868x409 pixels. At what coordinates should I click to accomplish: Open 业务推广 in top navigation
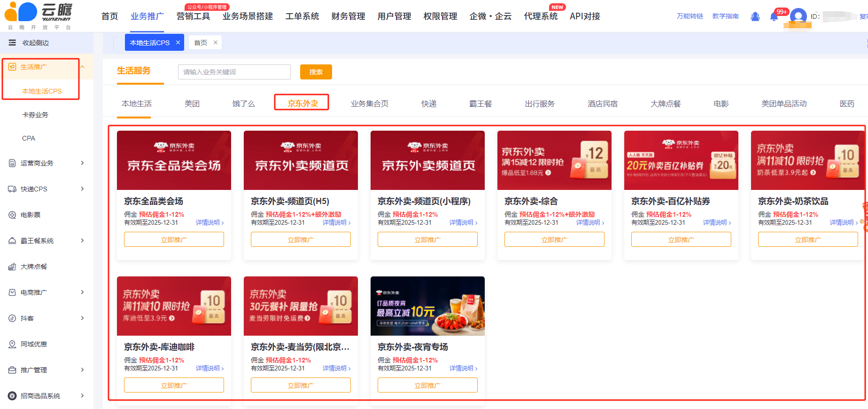(147, 16)
